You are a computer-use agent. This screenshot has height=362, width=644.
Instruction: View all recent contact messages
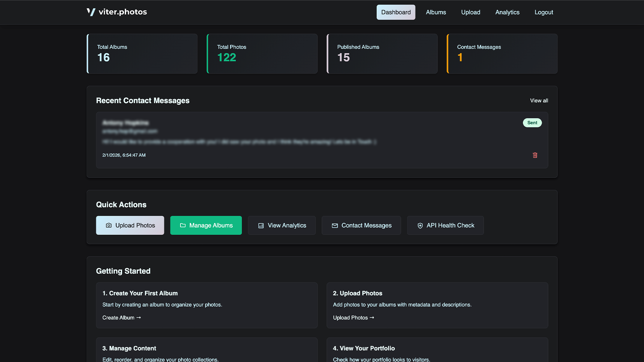click(x=539, y=101)
